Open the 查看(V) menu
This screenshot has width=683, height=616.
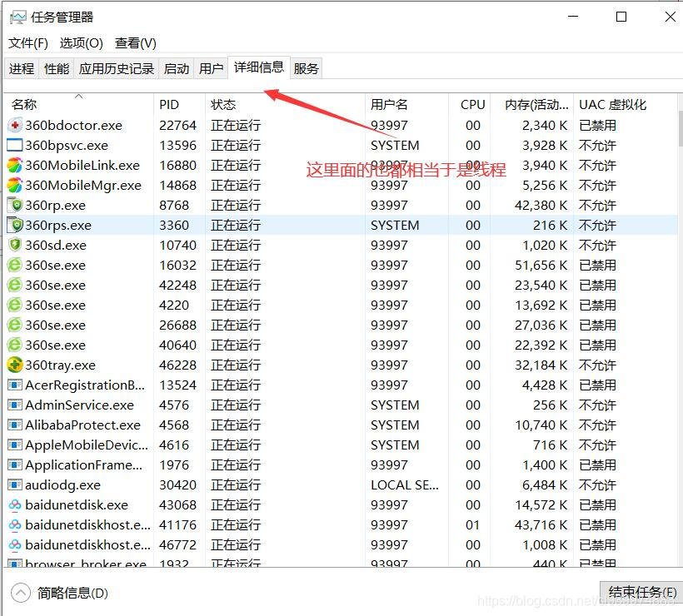[x=136, y=43]
